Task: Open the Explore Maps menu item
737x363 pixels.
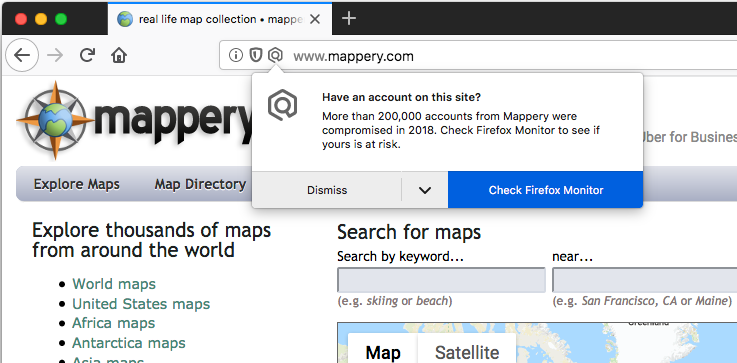Action: [x=77, y=184]
